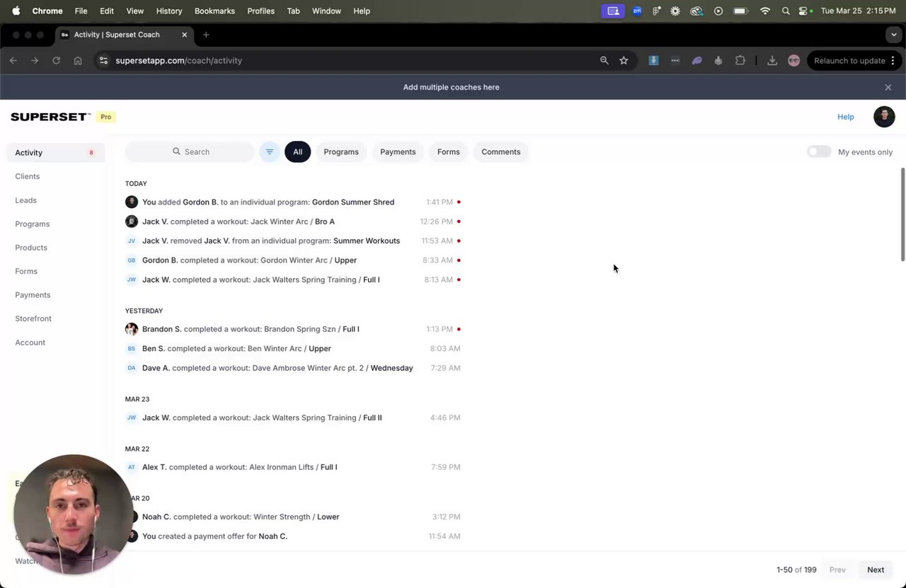906x588 pixels.
Task: Close the Activity | Superset Coach tab
Action: pos(185,35)
